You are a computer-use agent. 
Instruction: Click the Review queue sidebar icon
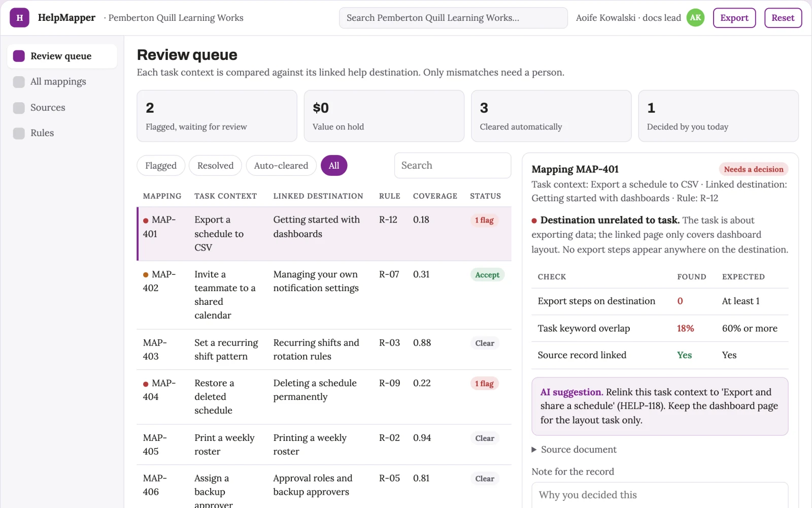[19, 56]
